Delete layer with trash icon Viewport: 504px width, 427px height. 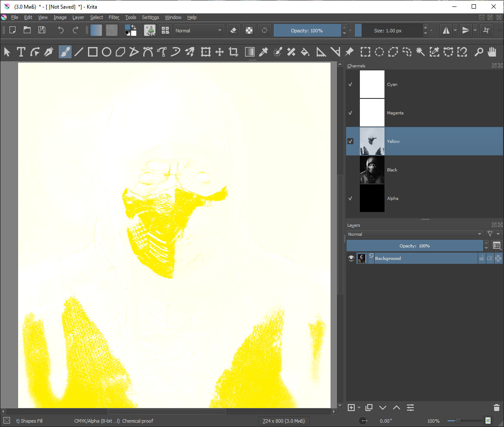pos(496,408)
